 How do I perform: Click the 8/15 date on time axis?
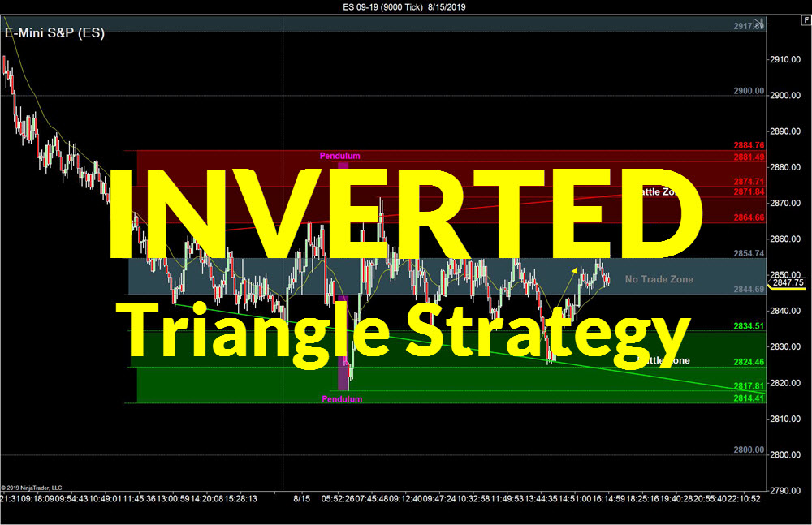click(x=302, y=499)
